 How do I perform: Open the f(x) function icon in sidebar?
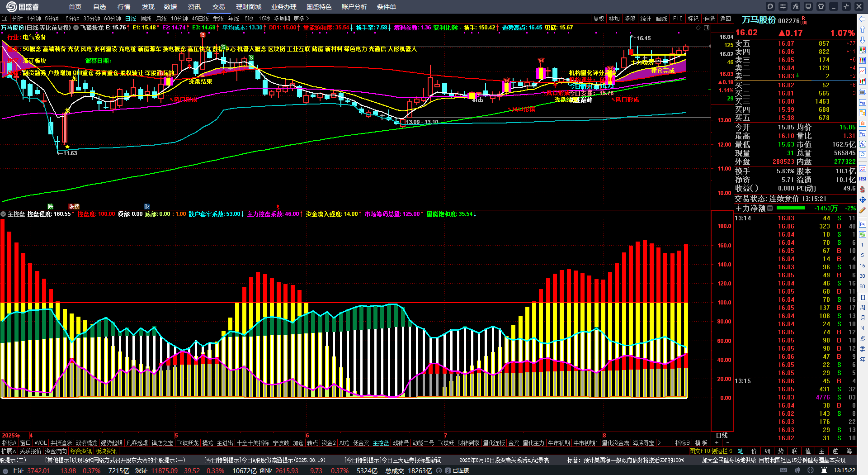pyautogui.click(x=863, y=144)
